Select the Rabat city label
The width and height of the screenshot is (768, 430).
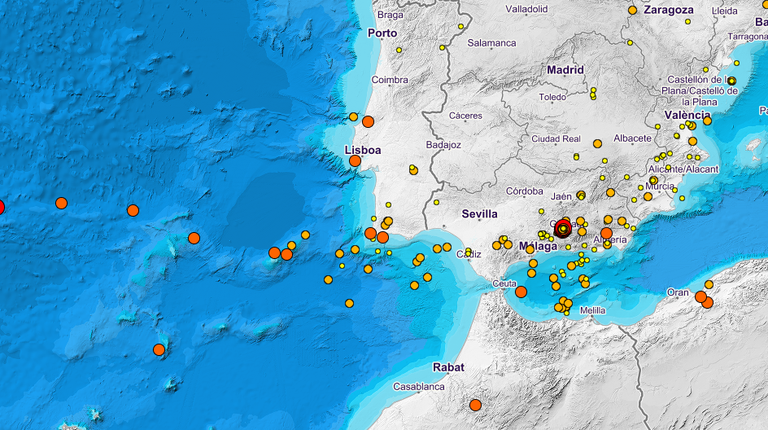click(x=449, y=367)
